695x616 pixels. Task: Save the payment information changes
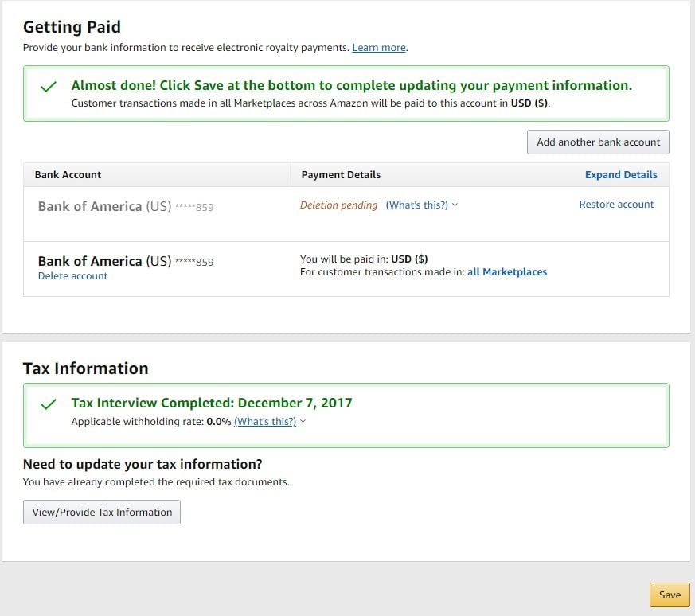click(670, 595)
